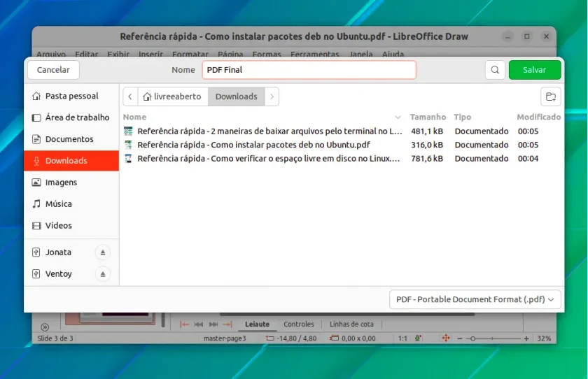Select Área de trabalho in the sidebar
Screen dimensions: 588x379
(71, 117)
